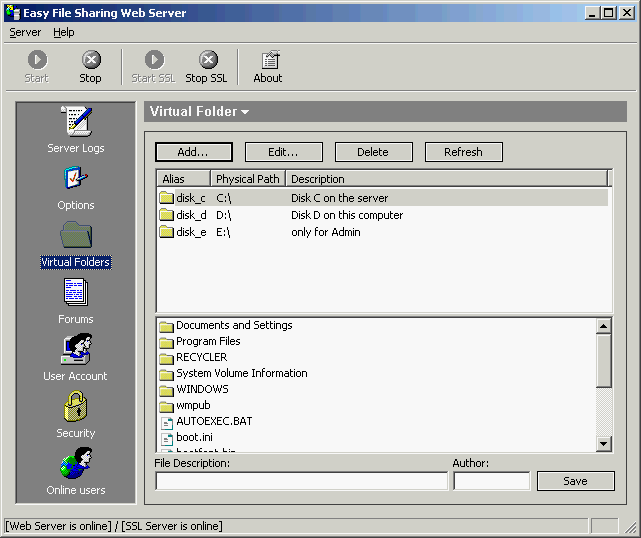The height and width of the screenshot is (538, 641).
Task: Click the System Volume Information folder icon
Action: click(x=166, y=374)
